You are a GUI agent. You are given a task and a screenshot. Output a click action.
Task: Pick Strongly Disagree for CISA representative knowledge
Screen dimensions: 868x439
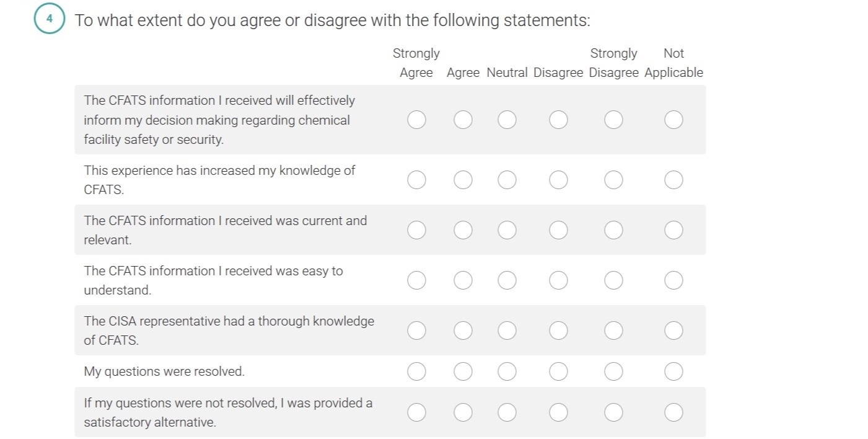613,330
